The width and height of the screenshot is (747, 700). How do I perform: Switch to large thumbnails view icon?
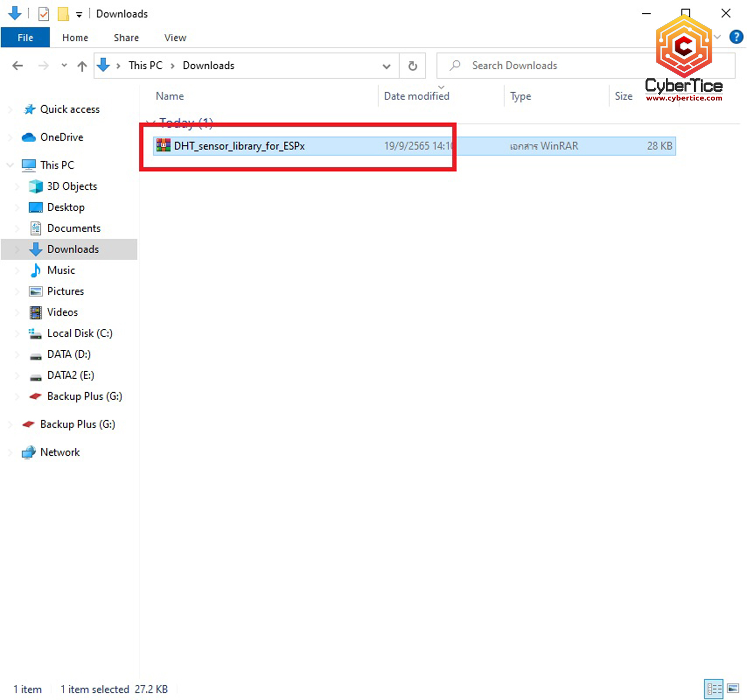(x=733, y=689)
